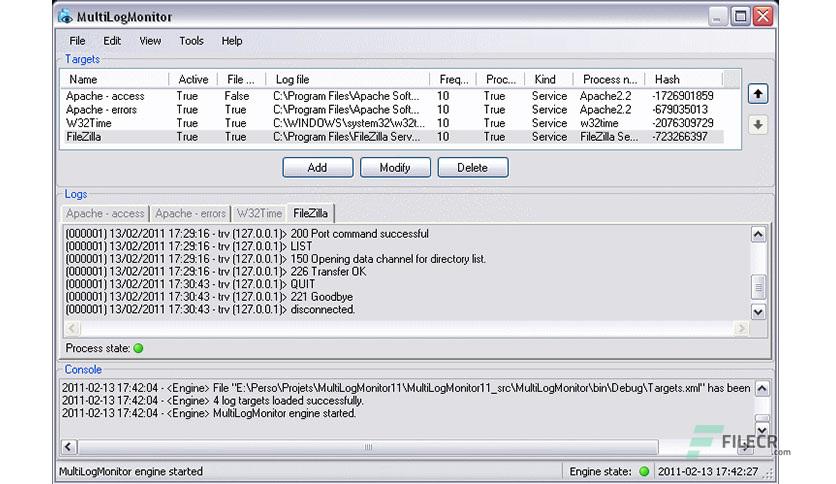Move selected target down with arrow button
This screenshot has height=484, width=836.
point(758,125)
